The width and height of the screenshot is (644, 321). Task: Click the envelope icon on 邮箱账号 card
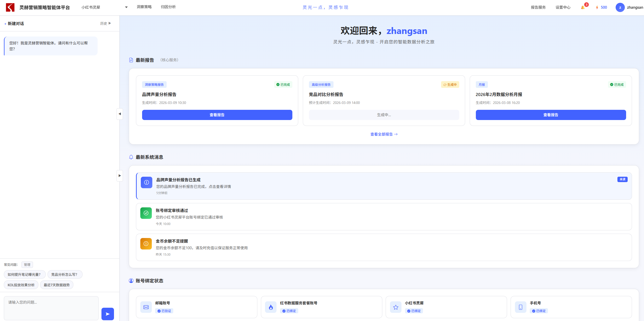(146, 307)
